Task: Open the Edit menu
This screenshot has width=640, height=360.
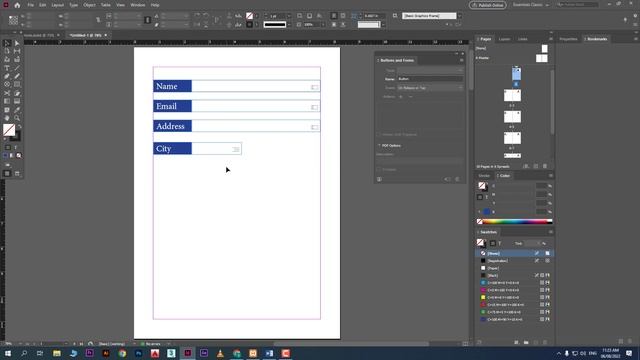Action: 42,5
